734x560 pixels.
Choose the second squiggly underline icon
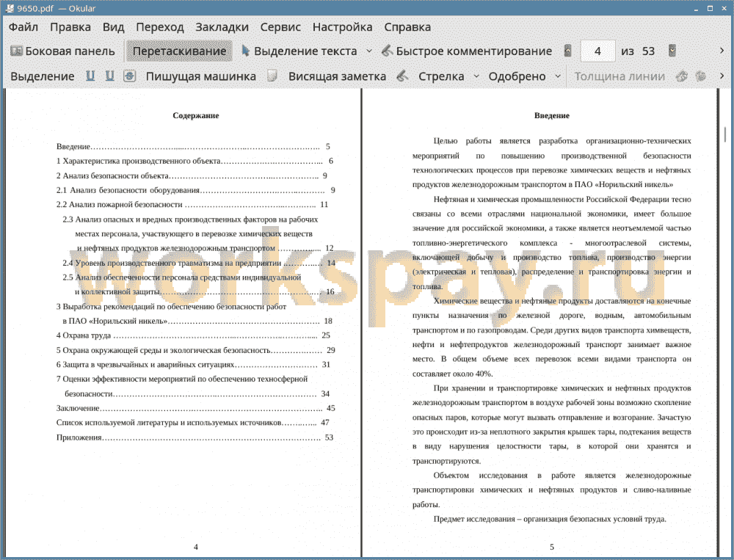tap(109, 76)
